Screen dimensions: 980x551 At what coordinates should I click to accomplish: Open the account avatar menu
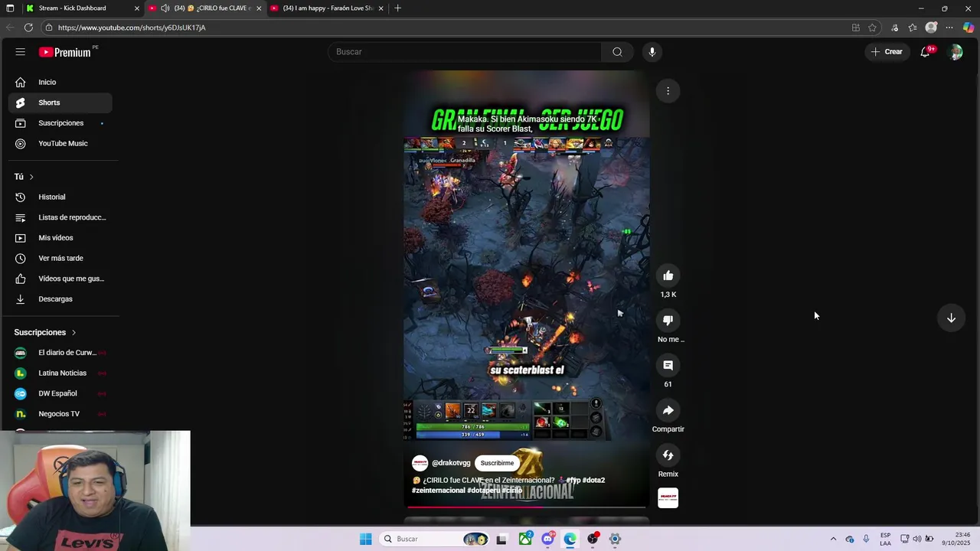(955, 52)
